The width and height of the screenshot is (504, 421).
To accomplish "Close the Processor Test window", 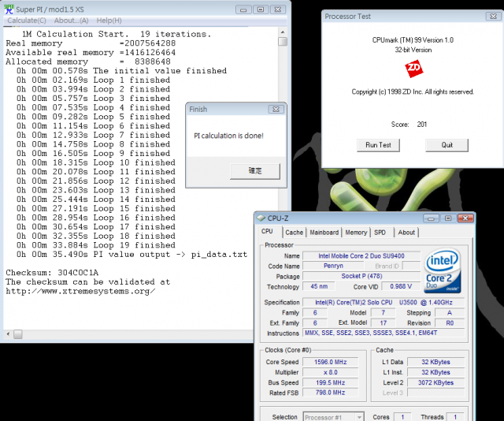I will coord(493,16).
